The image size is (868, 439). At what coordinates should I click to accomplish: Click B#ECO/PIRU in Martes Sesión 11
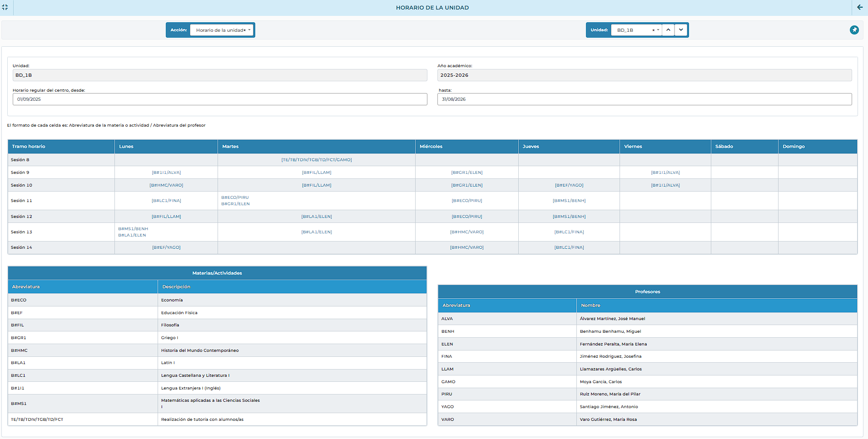pyautogui.click(x=235, y=197)
